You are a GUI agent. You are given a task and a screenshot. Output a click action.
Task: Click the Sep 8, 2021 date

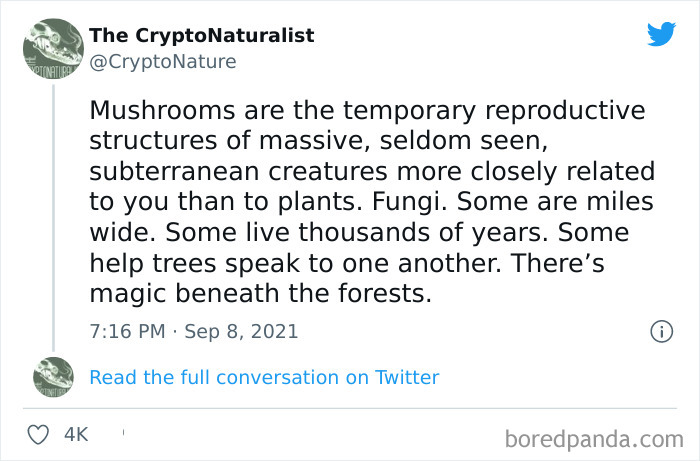pos(241,332)
